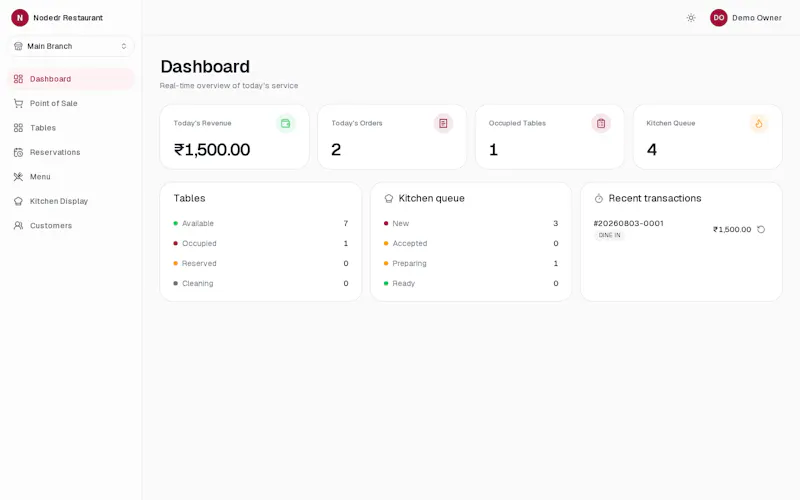Open the DO user avatar
The width and height of the screenshot is (800, 500).
point(718,18)
